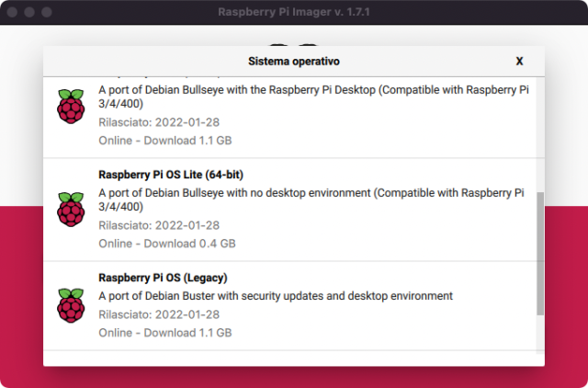Choose the Raspberry Pi OS (Legacy) title
The height and width of the screenshot is (388, 588).
(x=162, y=278)
